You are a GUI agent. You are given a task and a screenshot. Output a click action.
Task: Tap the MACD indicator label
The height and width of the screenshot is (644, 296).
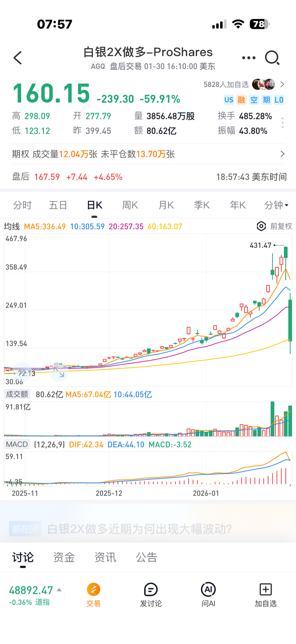tap(17, 444)
